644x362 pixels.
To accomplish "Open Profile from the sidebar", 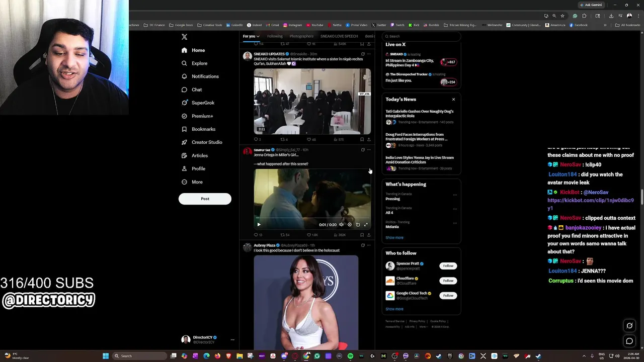I will click(x=193, y=168).
